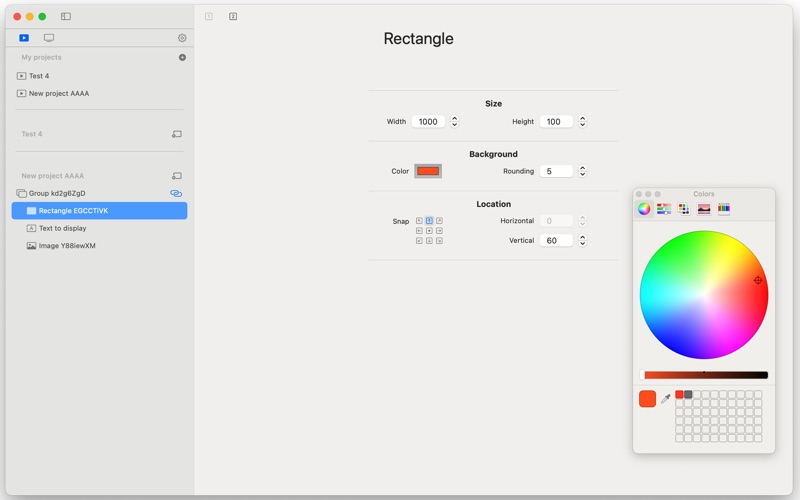Switch to the projects play-icon tab
The width and height of the screenshot is (800, 500).
point(24,38)
